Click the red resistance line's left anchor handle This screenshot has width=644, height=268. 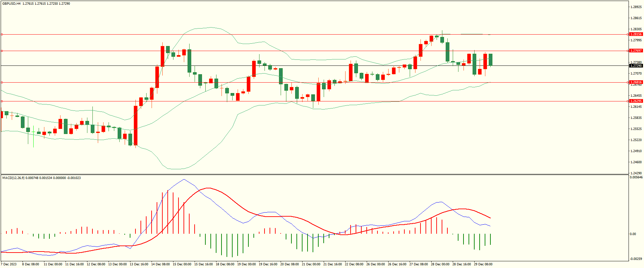point(2,34)
